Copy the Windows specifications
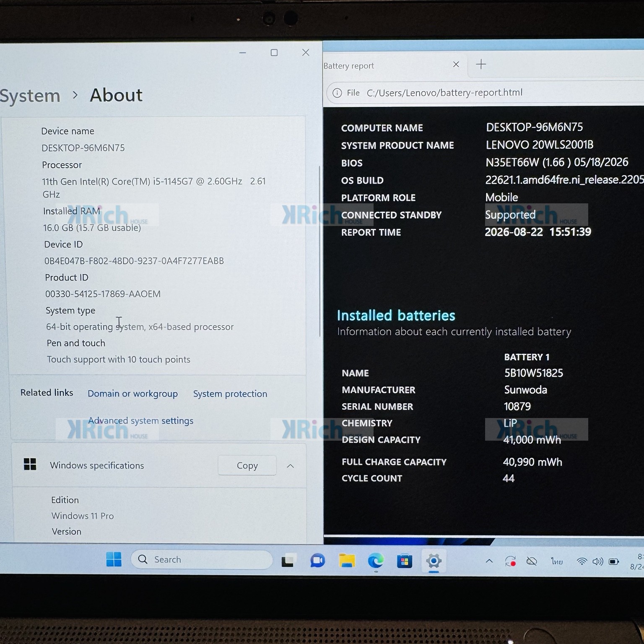The width and height of the screenshot is (644, 644). point(247,465)
